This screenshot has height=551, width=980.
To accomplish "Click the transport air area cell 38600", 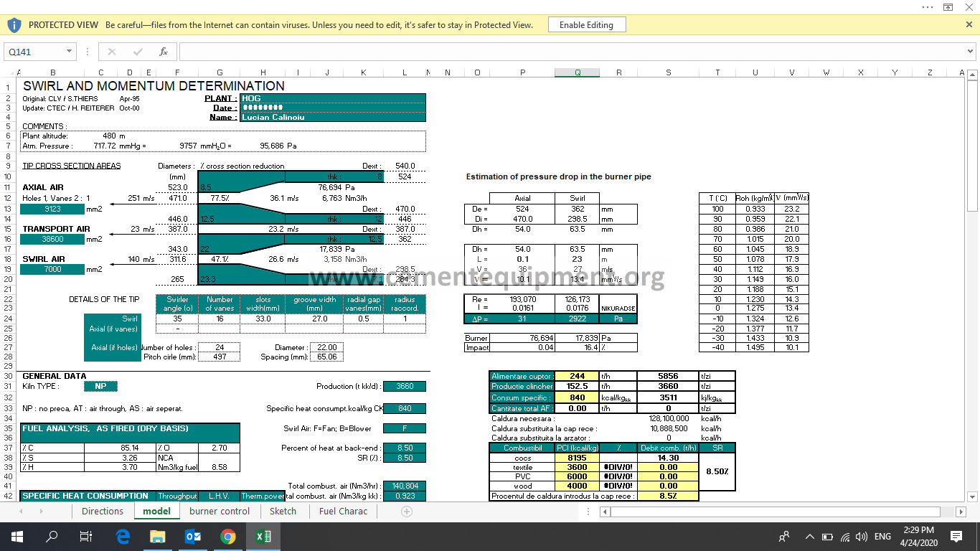I will point(52,239).
